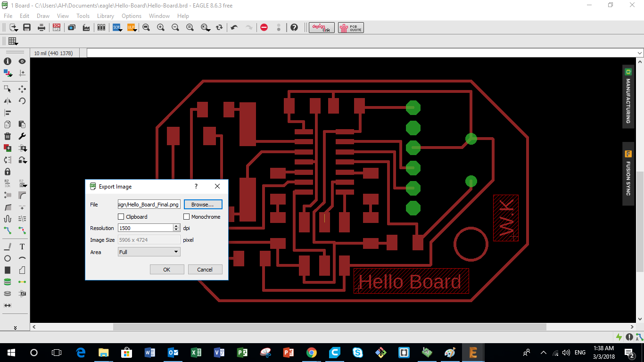
Task: Open the File menu
Action: pos(8,16)
